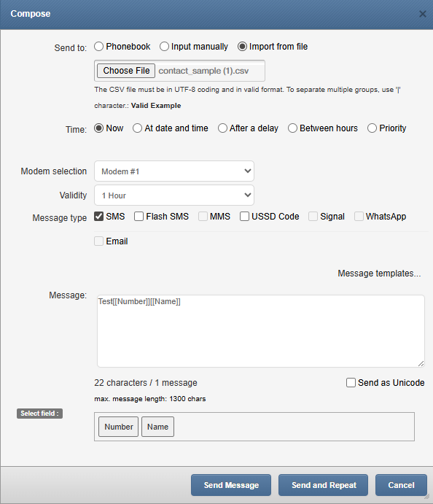Click Send and Repeat button

coord(324,485)
